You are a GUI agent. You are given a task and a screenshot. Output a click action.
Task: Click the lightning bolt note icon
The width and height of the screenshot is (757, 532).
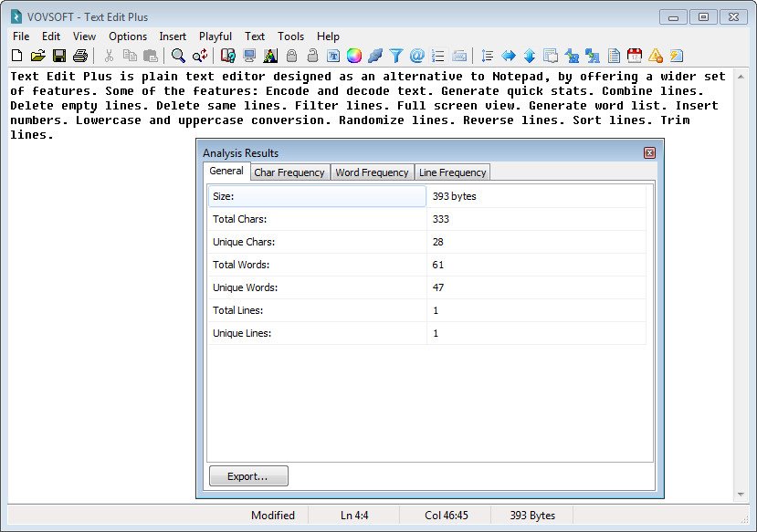(677, 56)
